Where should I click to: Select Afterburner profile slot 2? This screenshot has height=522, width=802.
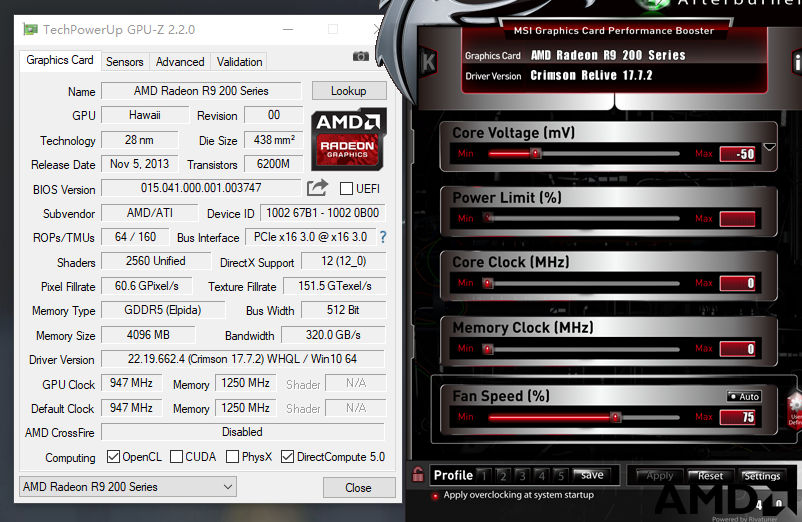(x=503, y=476)
